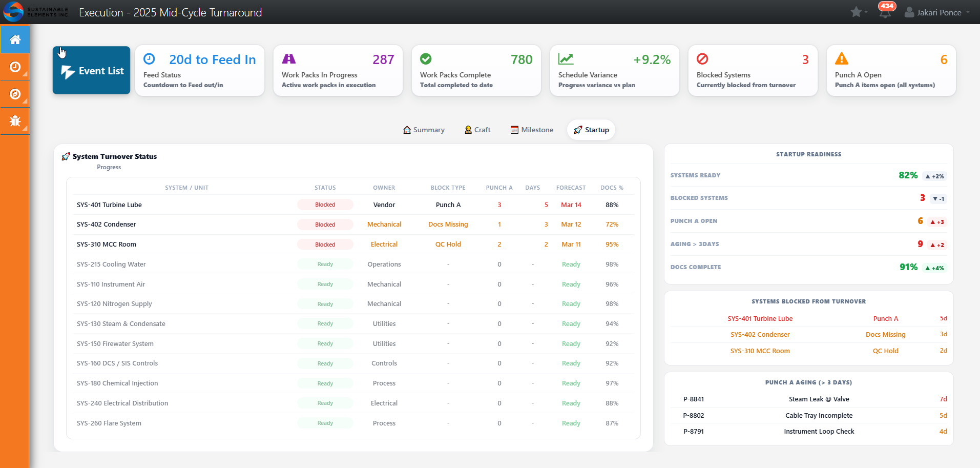The width and height of the screenshot is (980, 468).
Task: Click the Work Packs Complete checkmark icon
Action: coord(426,59)
